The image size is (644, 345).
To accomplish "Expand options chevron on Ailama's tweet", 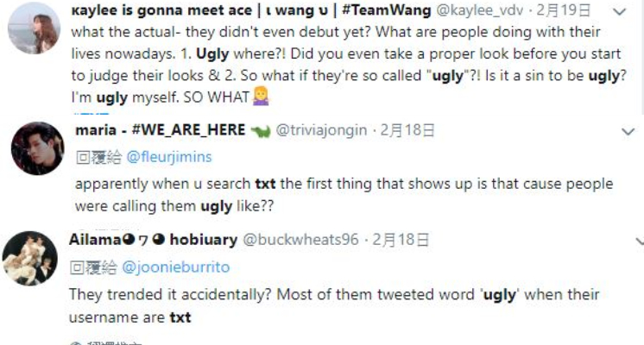I will [640, 241].
